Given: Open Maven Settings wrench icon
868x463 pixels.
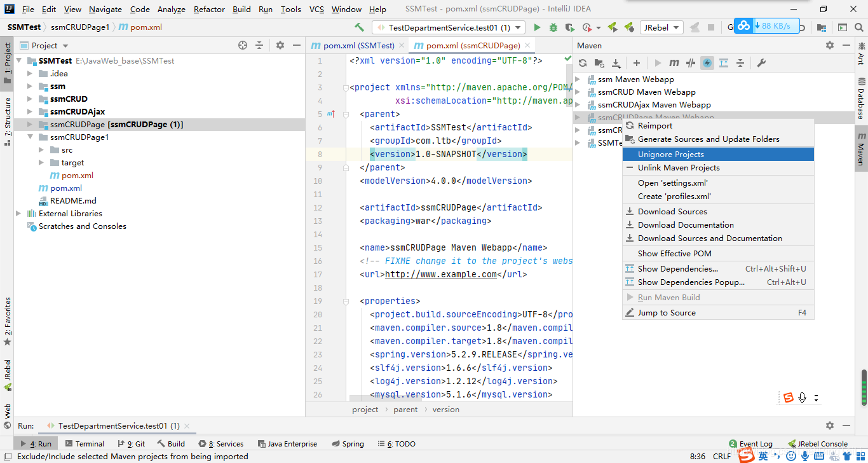Looking at the screenshot, I should pyautogui.click(x=761, y=63).
